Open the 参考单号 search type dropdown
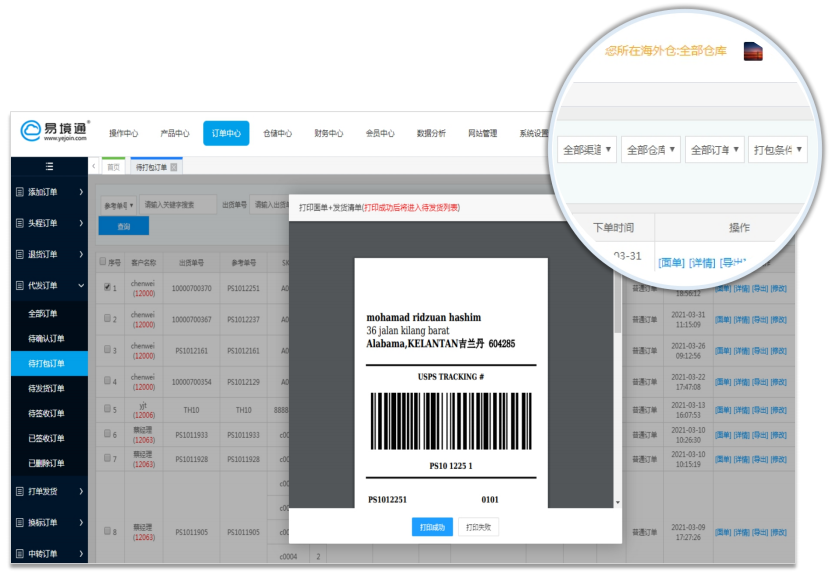 click(x=118, y=205)
